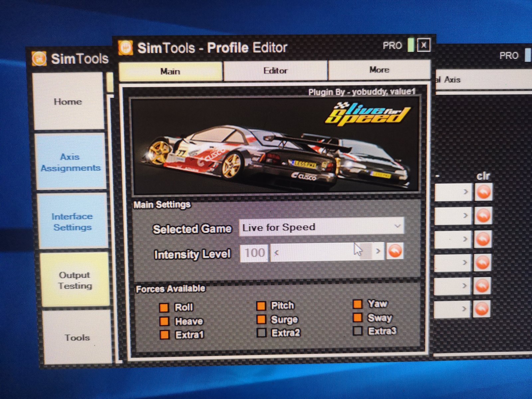Expand third row arrow in background axis window
Viewport: 532px width, 399px height.
coord(465,239)
